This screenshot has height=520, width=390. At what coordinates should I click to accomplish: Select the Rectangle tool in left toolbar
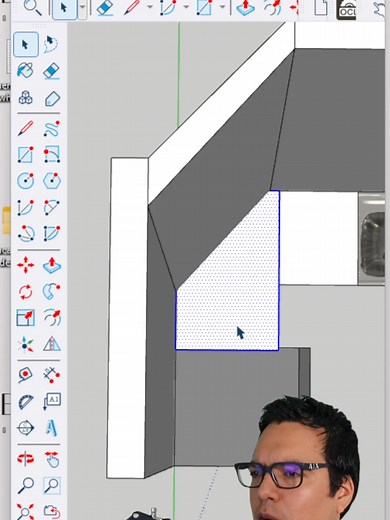pyautogui.click(x=26, y=154)
